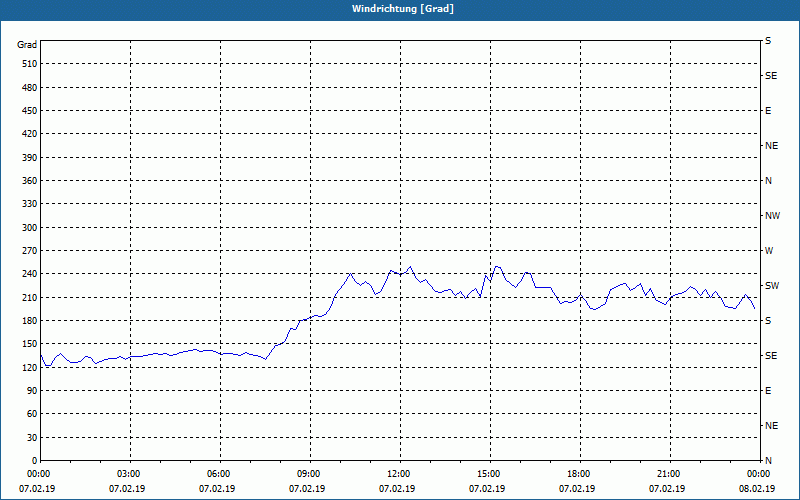Select the "S" compass label at the 180 gridline
The width and height of the screenshot is (800, 500).
[x=768, y=321]
